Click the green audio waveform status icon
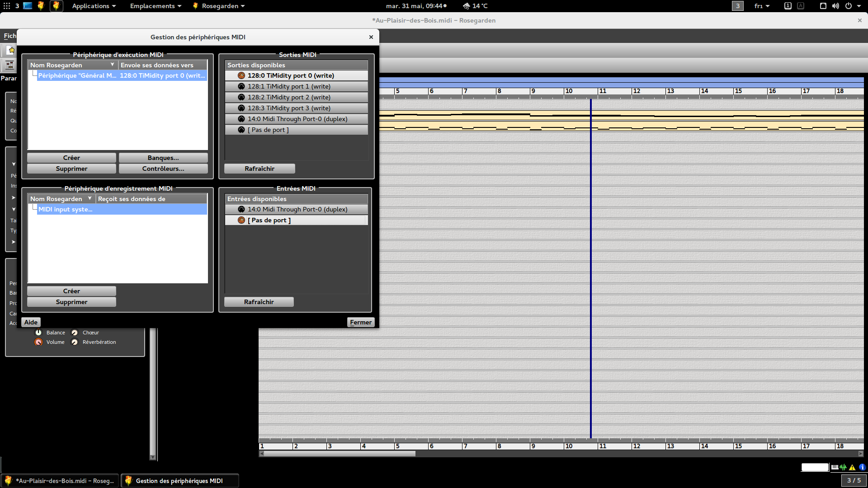 coord(843,467)
